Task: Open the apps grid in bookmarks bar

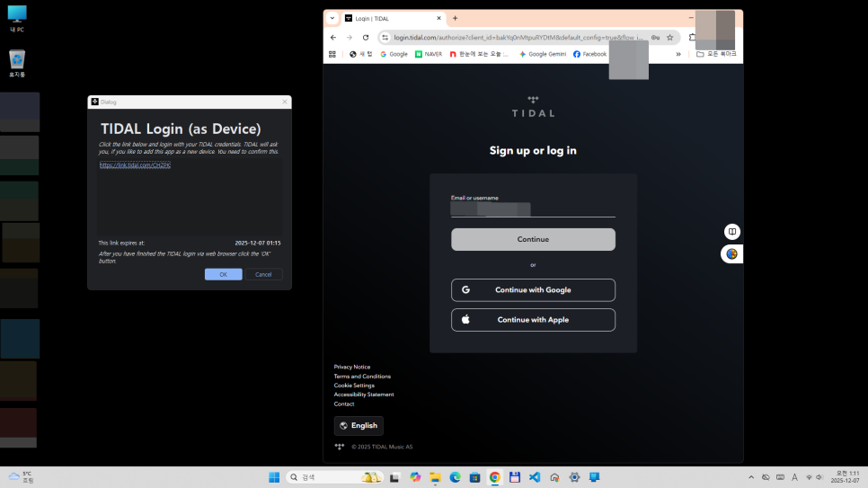Action: click(332, 54)
